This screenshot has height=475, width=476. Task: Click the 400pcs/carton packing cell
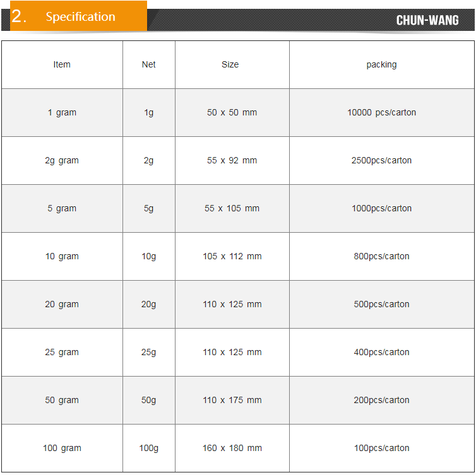381,352
